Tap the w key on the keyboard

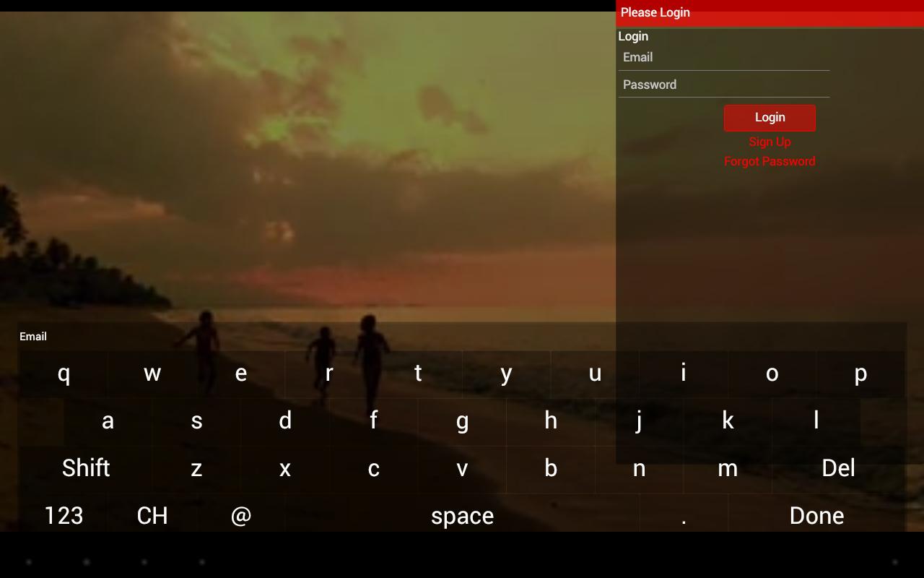pos(152,374)
